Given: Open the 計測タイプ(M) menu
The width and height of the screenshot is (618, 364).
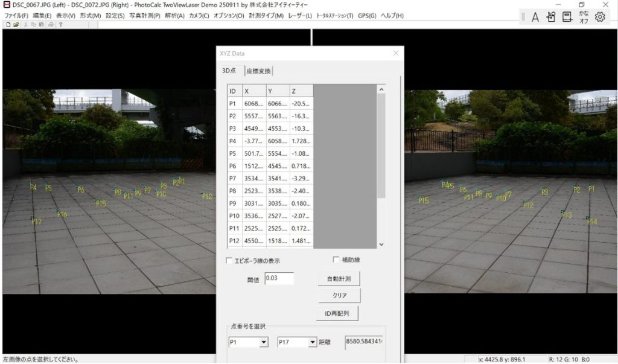Looking at the screenshot, I should click(x=266, y=16).
